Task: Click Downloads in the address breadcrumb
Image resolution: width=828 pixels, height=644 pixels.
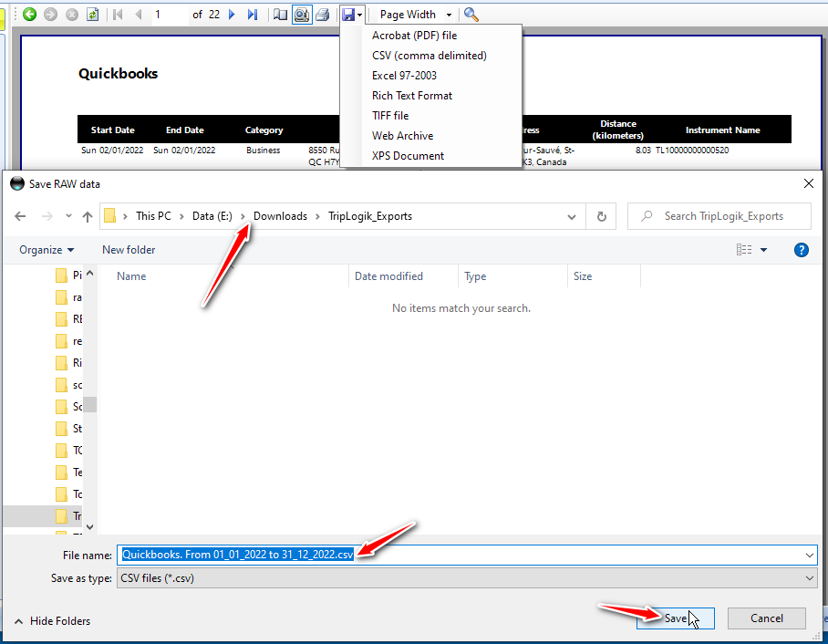Action: pos(280,216)
